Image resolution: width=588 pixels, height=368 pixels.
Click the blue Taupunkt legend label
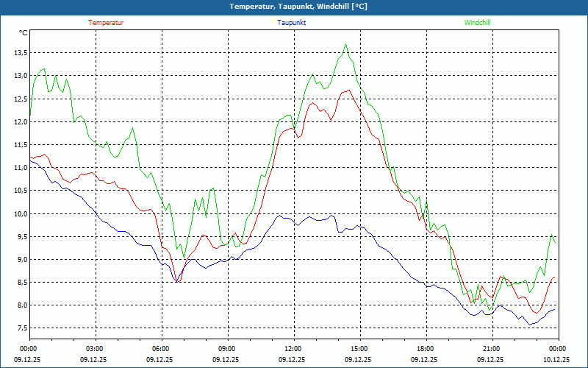[292, 23]
